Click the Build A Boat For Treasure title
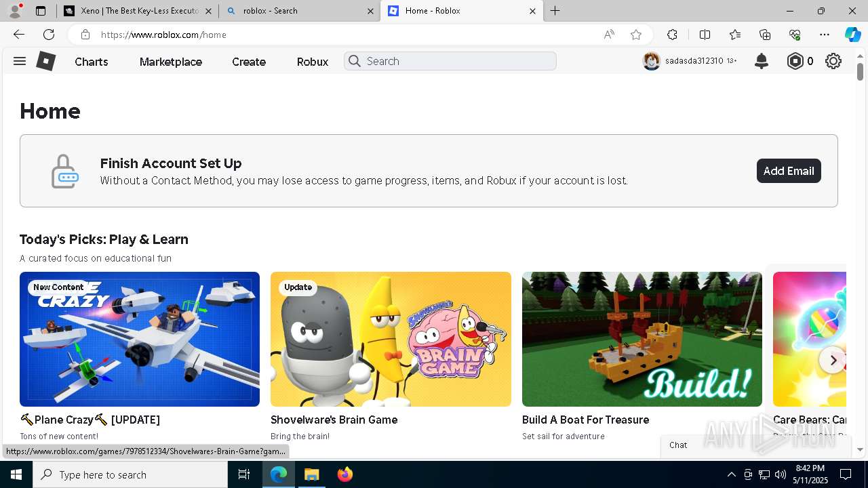Viewport: 868px width, 488px height. [586, 420]
